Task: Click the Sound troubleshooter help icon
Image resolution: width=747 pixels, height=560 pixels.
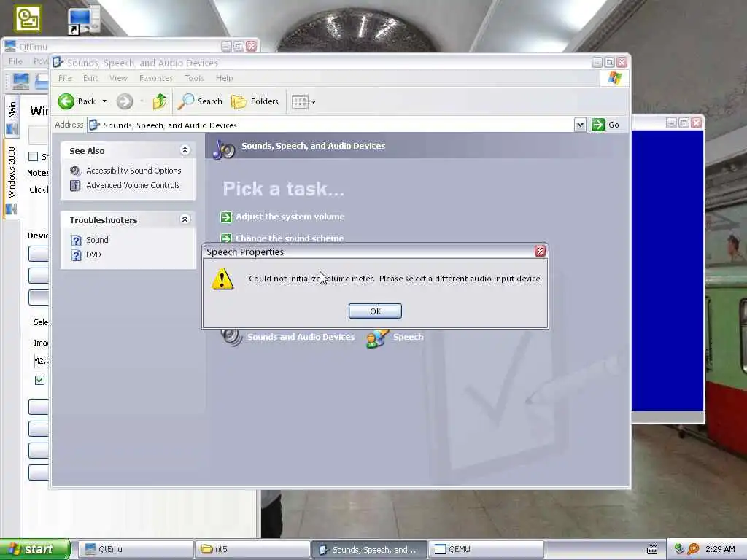Action: click(x=76, y=241)
